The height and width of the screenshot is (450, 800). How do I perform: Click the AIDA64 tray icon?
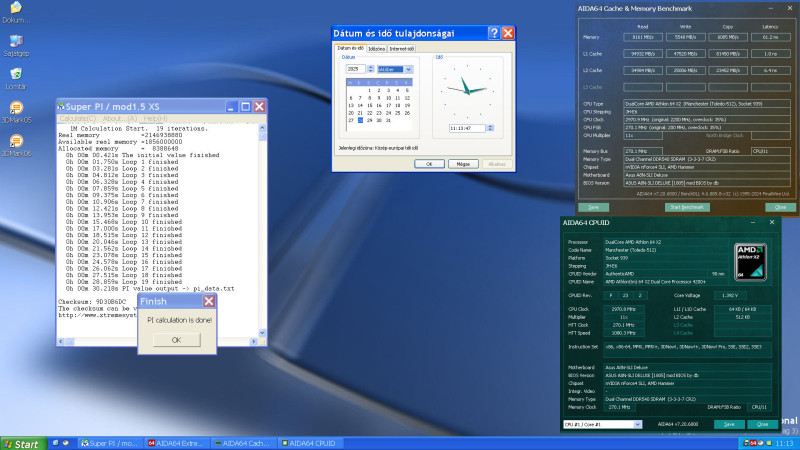[753, 443]
